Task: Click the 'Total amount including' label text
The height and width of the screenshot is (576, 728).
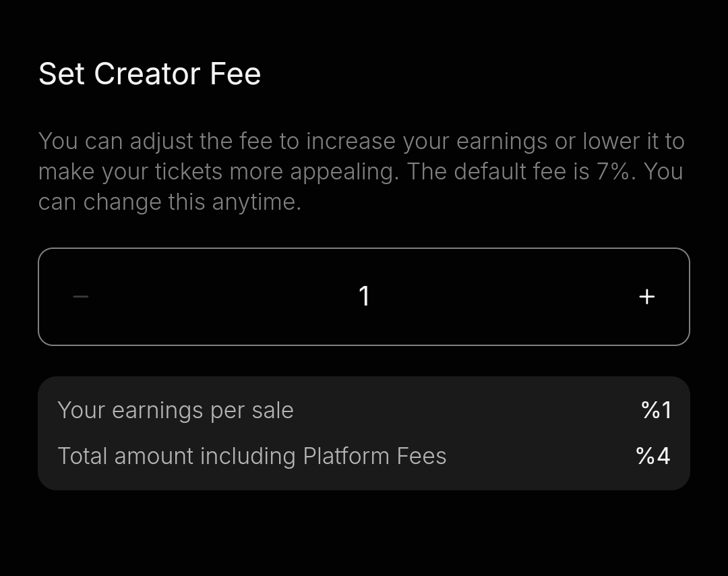Action: (x=177, y=456)
